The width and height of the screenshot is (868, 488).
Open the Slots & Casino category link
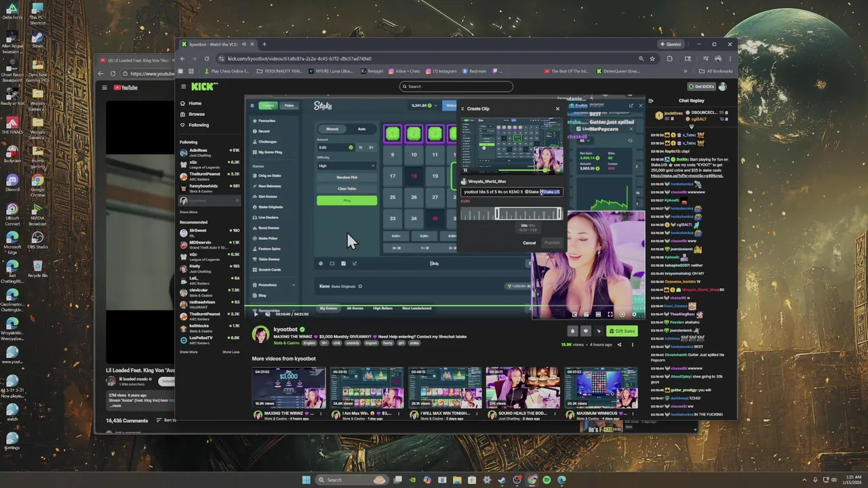[287, 343]
